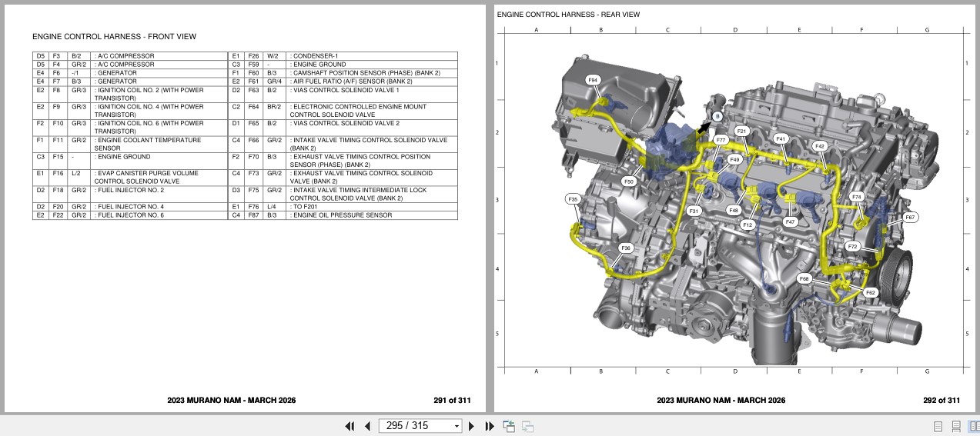Screen dimensions: 980x436
Task: Click the F47 connector label
Action: click(x=790, y=221)
